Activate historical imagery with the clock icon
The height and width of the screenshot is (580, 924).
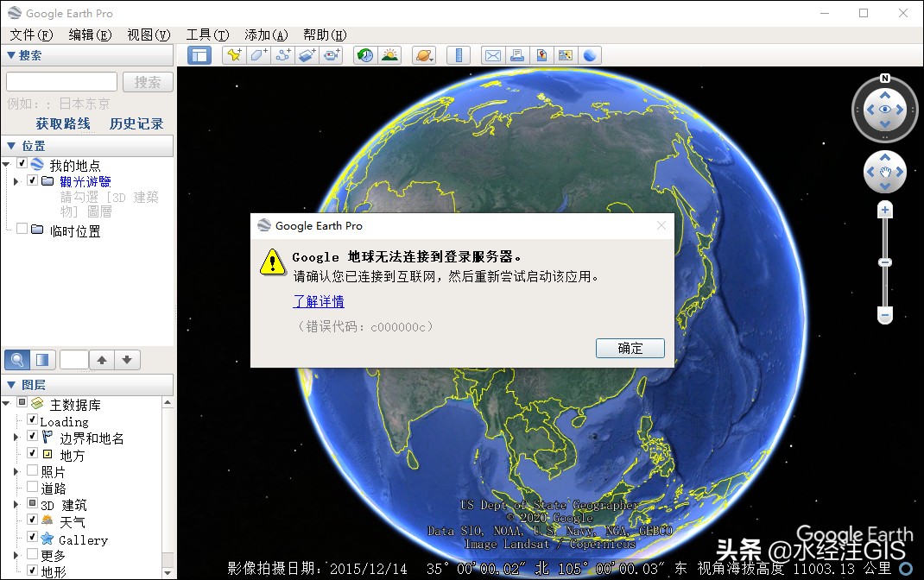364,54
